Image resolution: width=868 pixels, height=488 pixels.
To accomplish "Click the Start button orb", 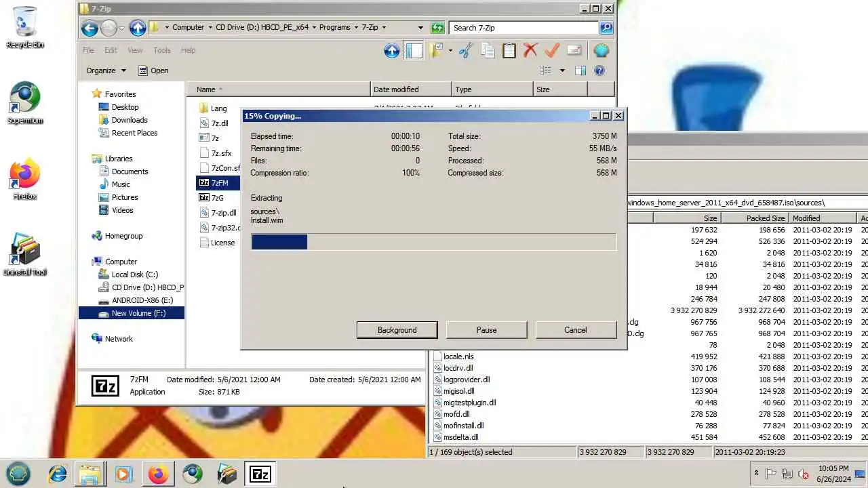I will pos(18,474).
